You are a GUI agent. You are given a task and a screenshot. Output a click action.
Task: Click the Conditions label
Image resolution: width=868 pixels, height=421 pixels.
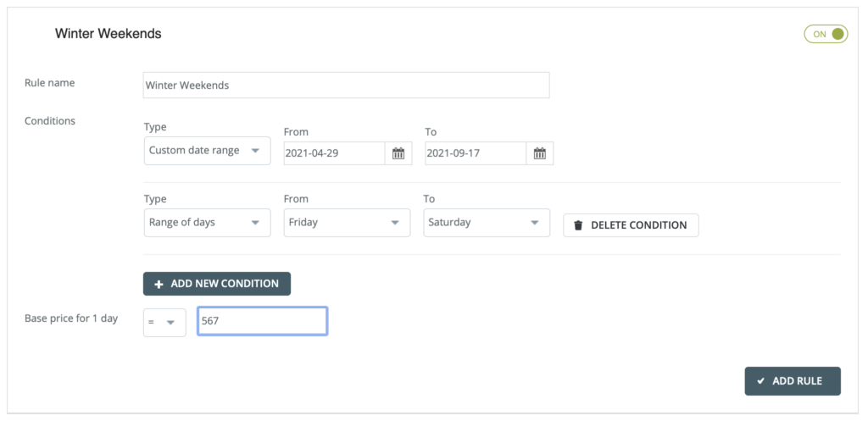pyautogui.click(x=50, y=121)
